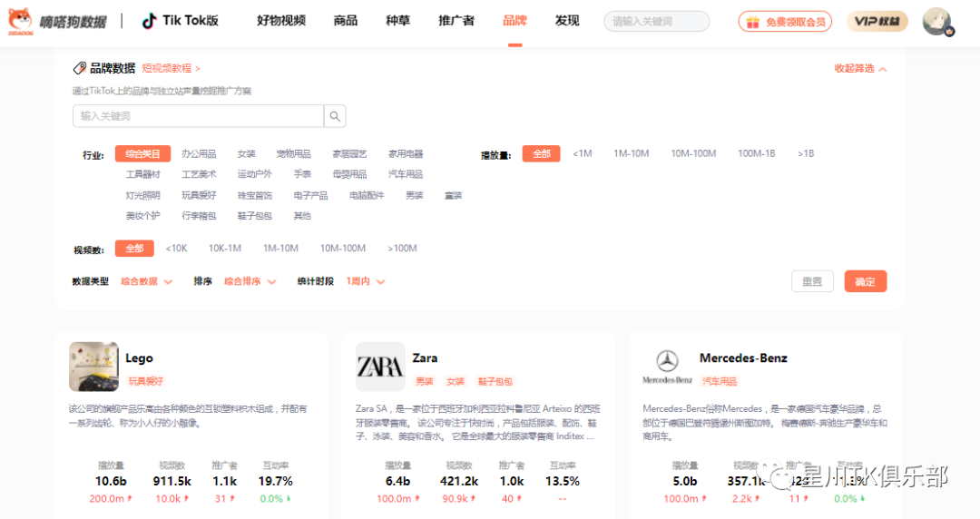Select industry filter 宠物用品

(x=294, y=154)
